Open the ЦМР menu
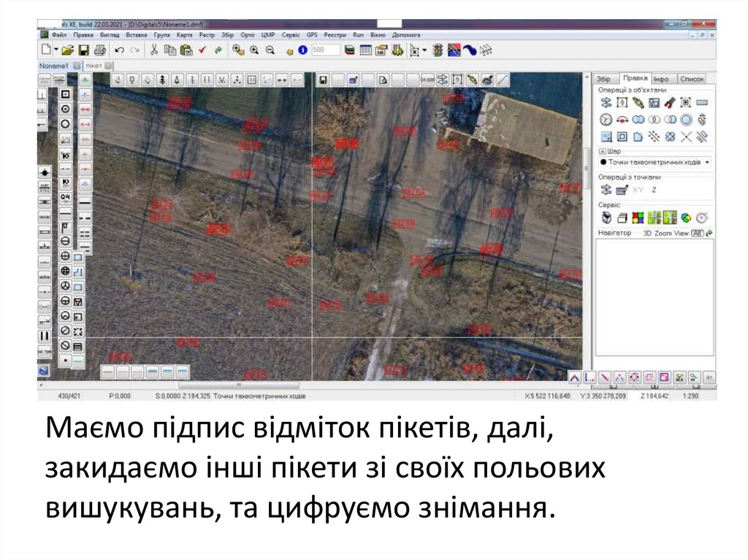This screenshot has width=748, height=560. (x=267, y=35)
